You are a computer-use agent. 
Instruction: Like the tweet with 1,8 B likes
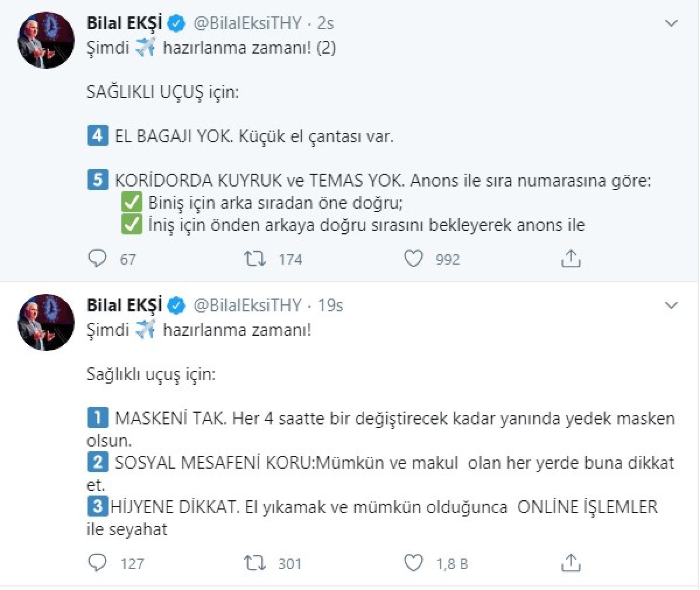414,562
